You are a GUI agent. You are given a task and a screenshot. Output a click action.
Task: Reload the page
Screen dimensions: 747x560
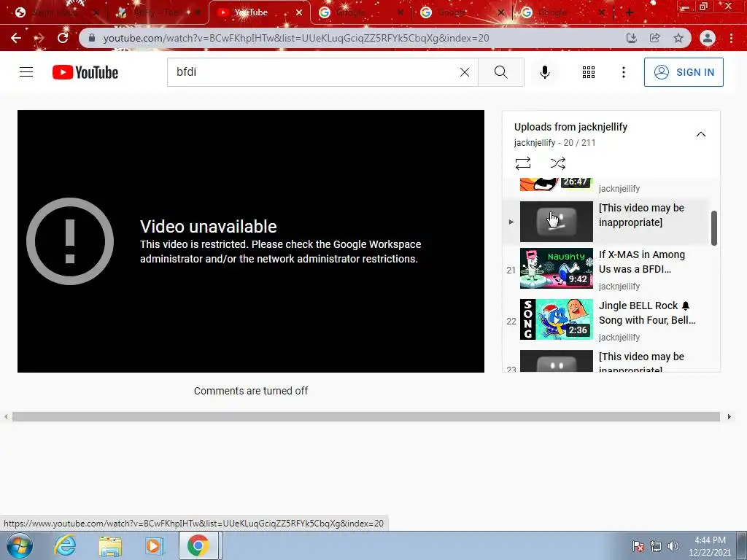63,38
